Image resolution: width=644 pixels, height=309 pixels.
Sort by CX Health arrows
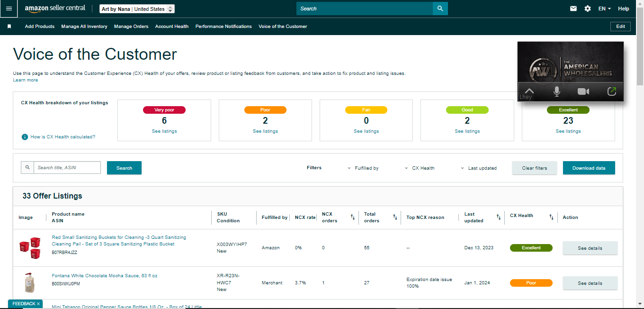tap(551, 217)
